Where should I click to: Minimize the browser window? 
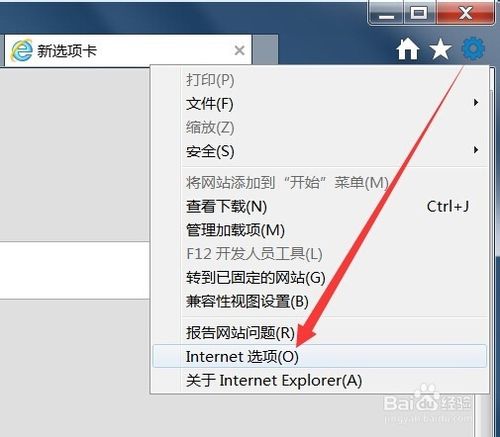(386, 13)
